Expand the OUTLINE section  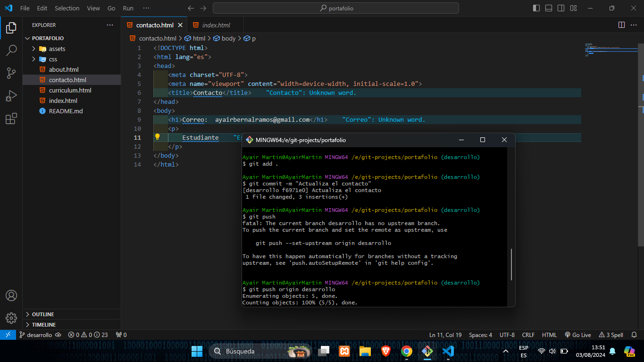(x=72, y=314)
